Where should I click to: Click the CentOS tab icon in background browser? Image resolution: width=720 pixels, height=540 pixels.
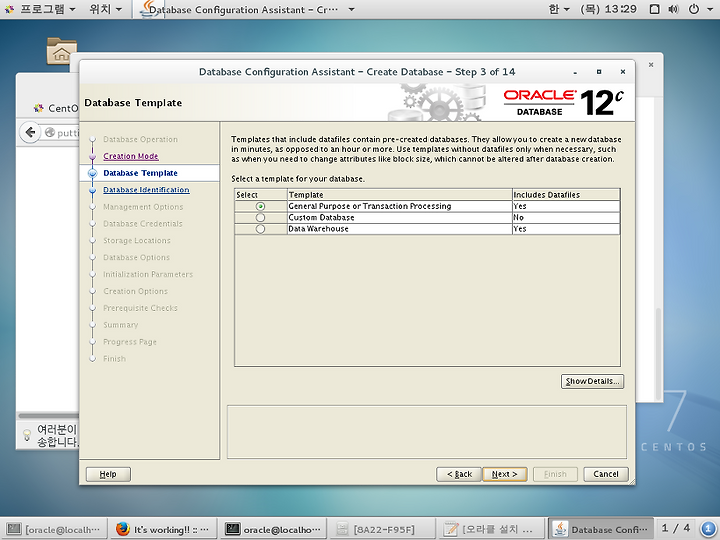tap(39, 108)
